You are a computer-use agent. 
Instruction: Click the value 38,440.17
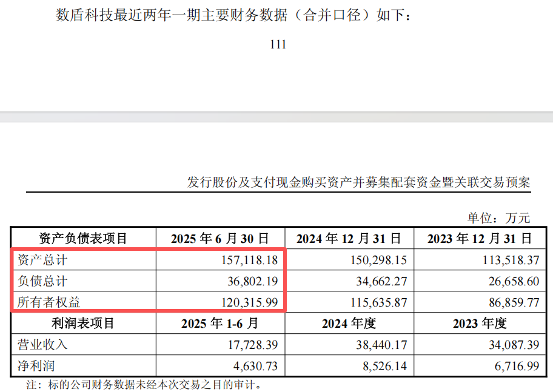[x=381, y=345]
